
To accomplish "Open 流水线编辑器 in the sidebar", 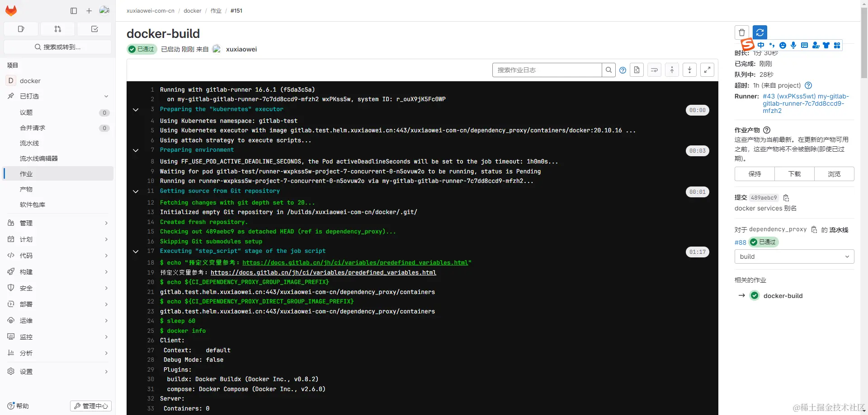I will (x=58, y=159).
